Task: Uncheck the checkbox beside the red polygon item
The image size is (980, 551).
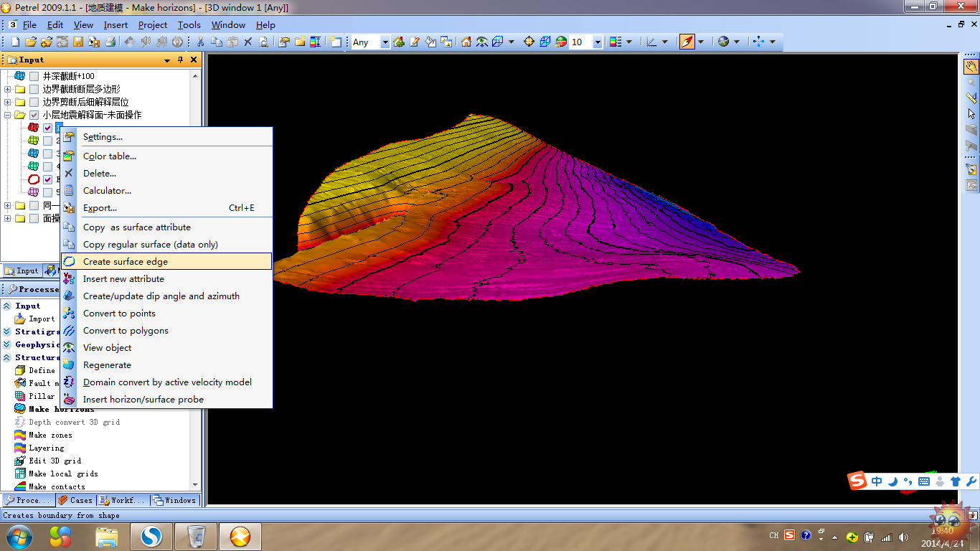Action: coord(48,179)
